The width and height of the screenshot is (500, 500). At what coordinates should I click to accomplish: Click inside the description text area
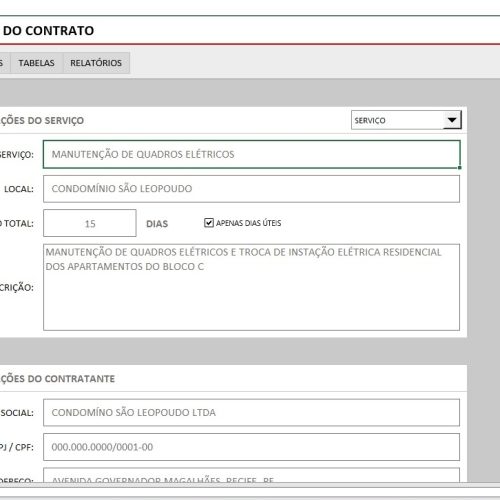(x=252, y=287)
